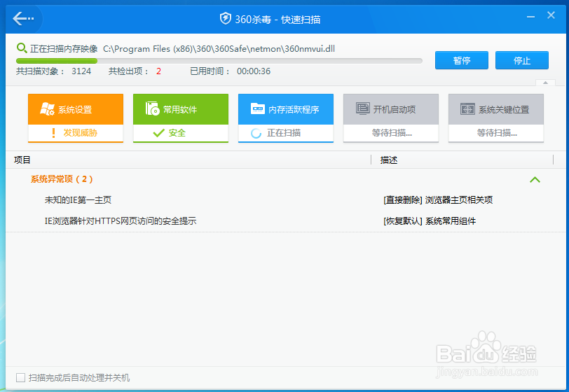Click the scan progress bar
The width and height of the screenshot is (569, 392).
tap(219, 61)
